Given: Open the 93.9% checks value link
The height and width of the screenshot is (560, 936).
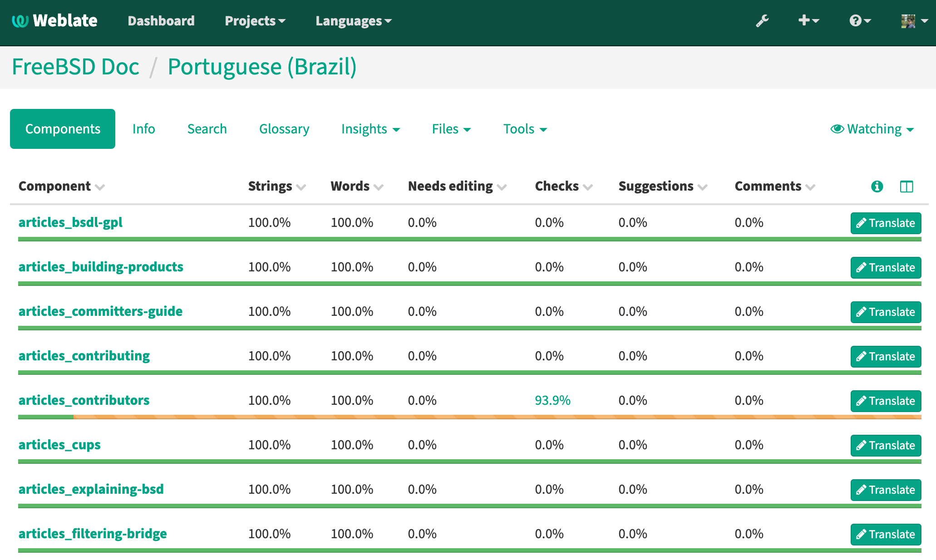Looking at the screenshot, I should 552,400.
